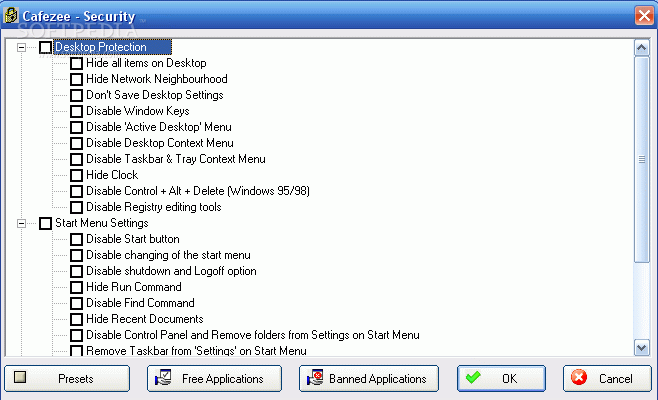Click scrollbar down arrow

[x=641, y=348]
